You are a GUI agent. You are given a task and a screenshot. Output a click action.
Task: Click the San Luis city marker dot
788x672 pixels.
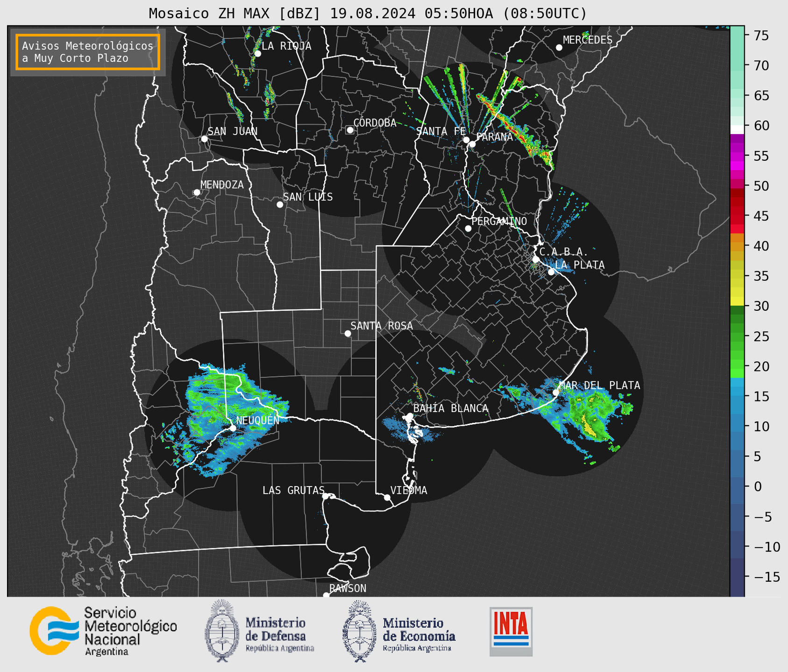coord(280,205)
